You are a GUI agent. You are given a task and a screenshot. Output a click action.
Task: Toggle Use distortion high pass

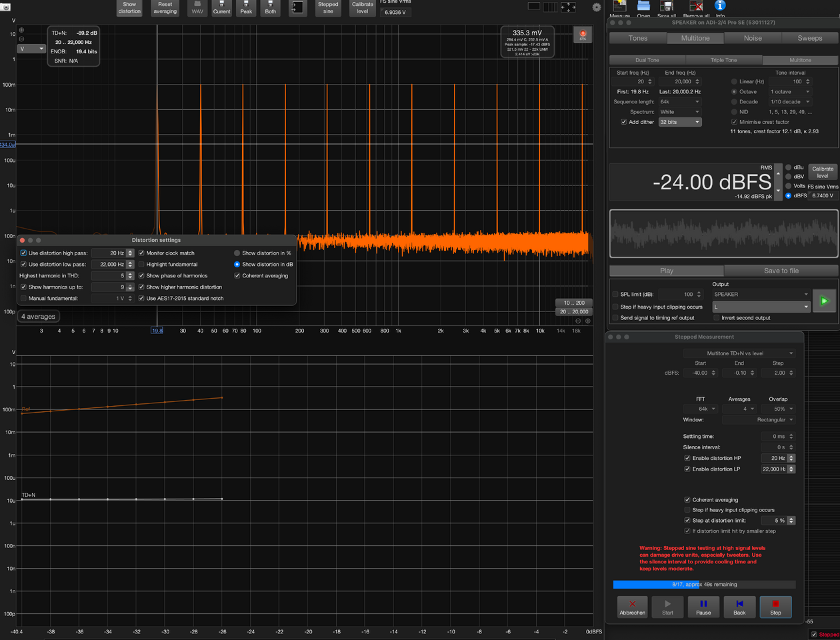pyautogui.click(x=24, y=253)
